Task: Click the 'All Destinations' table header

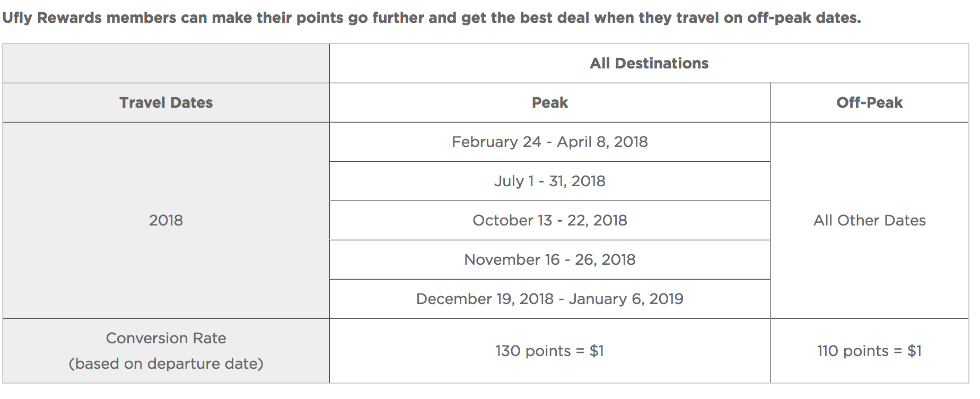Action: coord(649,64)
